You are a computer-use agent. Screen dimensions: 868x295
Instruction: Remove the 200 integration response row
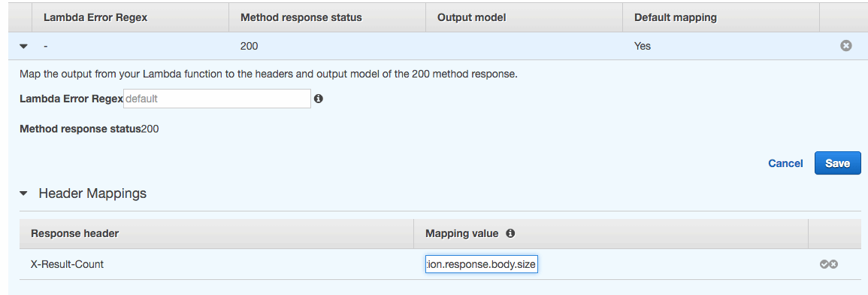click(845, 46)
